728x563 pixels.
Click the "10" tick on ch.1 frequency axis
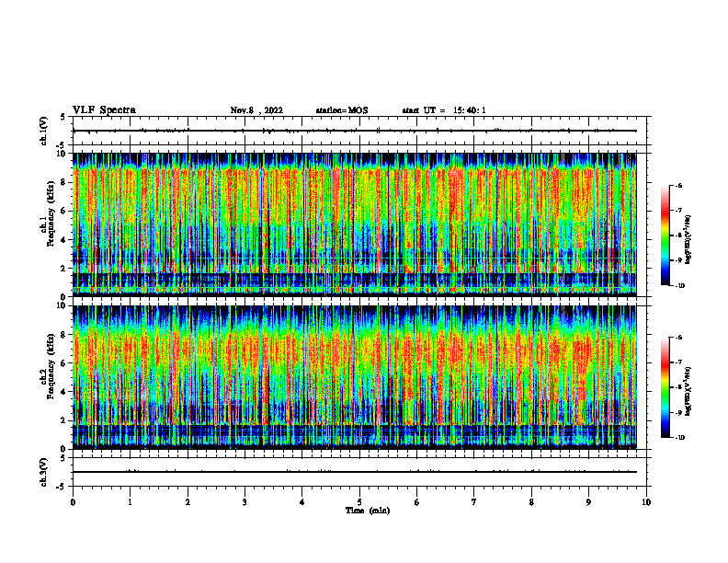point(63,154)
